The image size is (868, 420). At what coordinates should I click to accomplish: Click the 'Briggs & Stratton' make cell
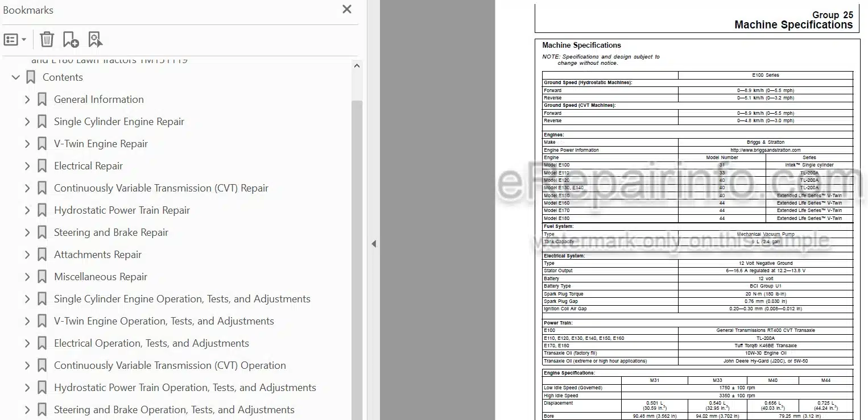(766, 142)
